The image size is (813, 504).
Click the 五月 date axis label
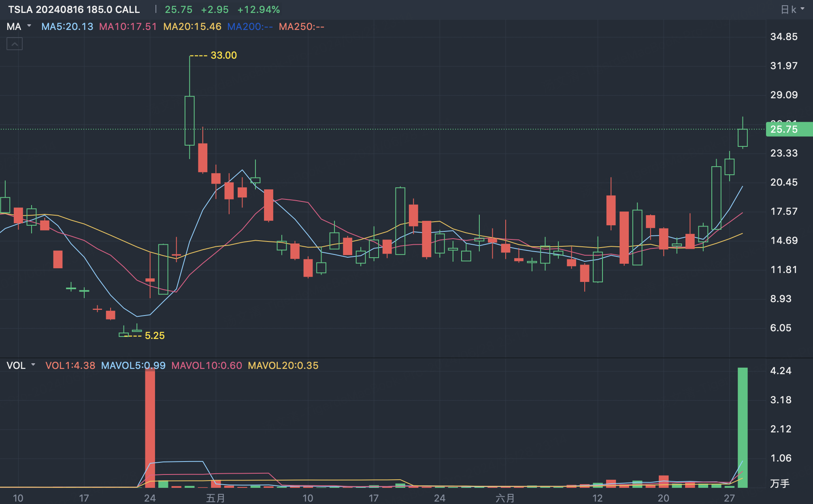click(x=215, y=498)
